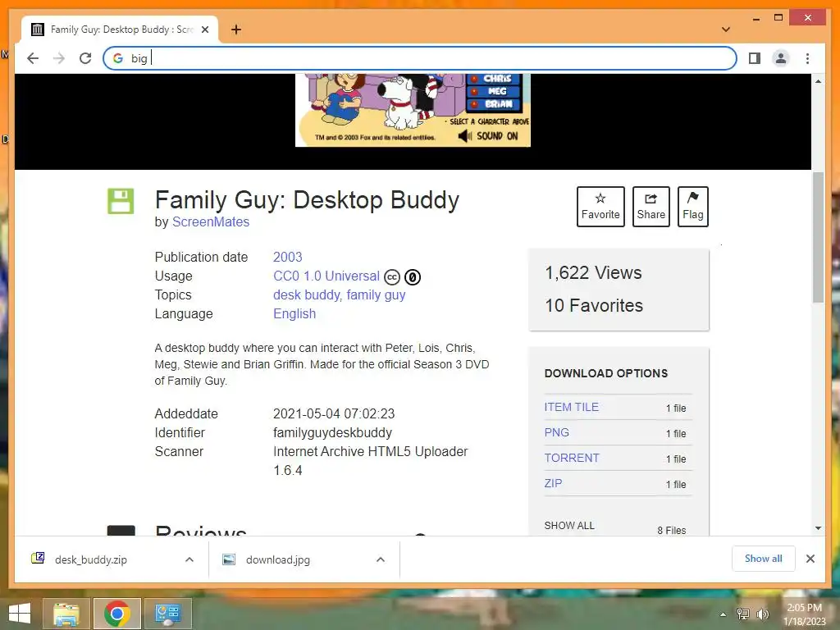840x630 pixels.
Task: Open the Chrome profile avatar icon
Action: click(x=781, y=58)
